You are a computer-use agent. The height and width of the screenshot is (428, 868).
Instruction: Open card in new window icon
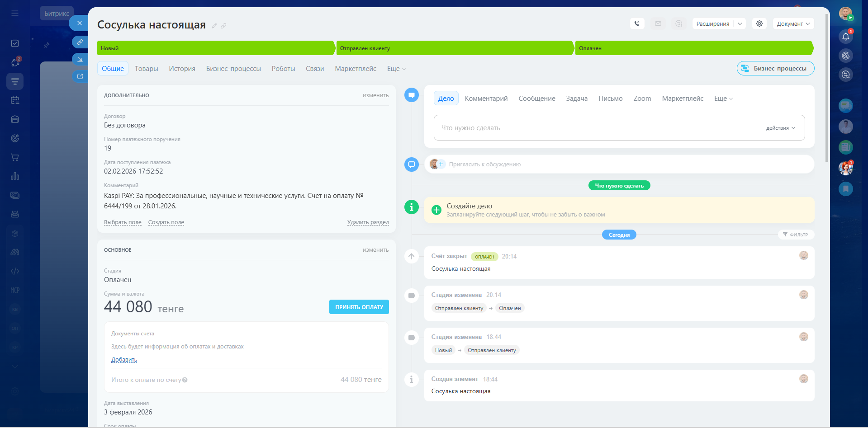coord(80,76)
